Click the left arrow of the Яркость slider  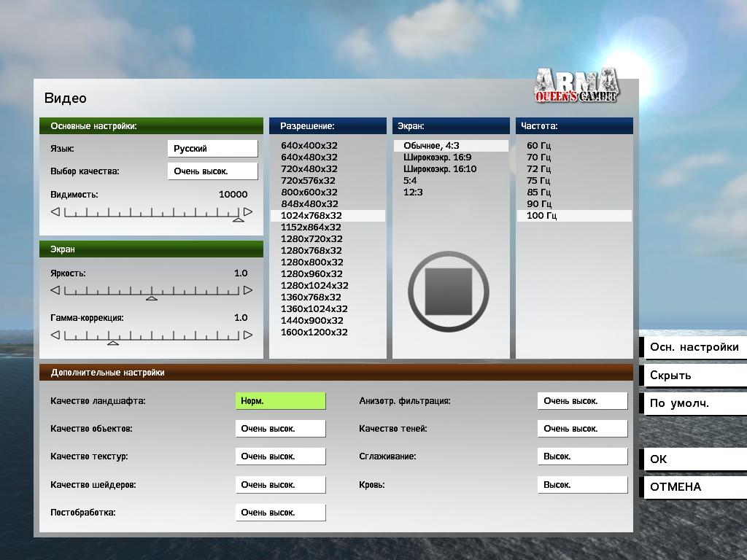55,290
